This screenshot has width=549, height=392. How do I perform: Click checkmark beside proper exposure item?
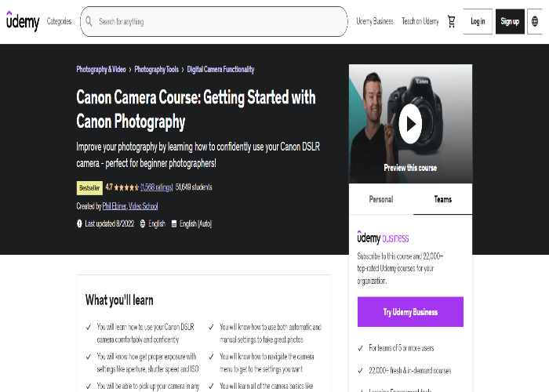pos(89,357)
